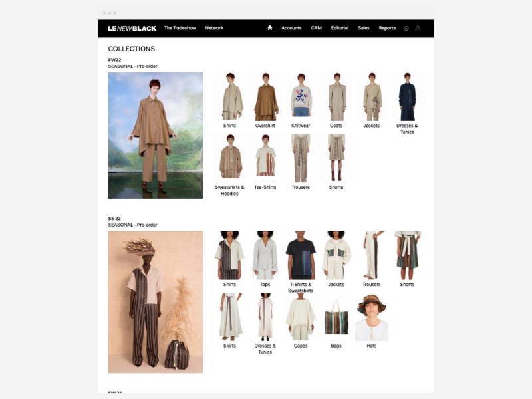This screenshot has width=532, height=399.
Task: Click the LE NEW BLACK logo
Action: (x=132, y=29)
